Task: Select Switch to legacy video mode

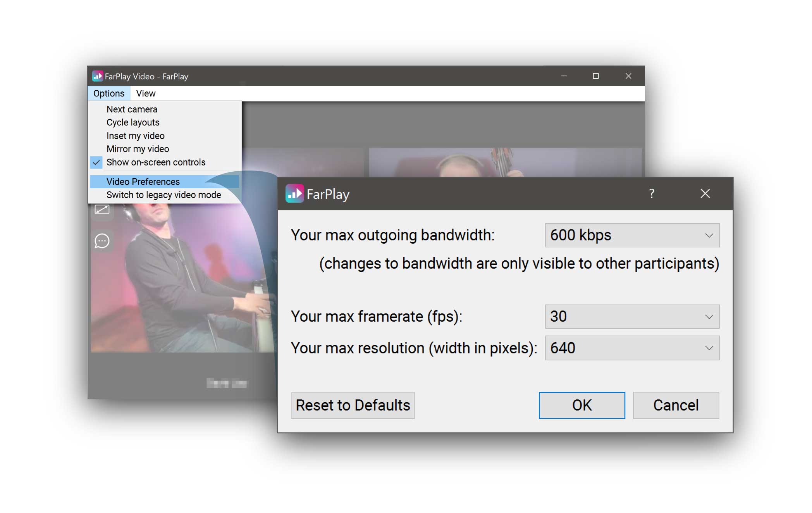Action: [163, 195]
